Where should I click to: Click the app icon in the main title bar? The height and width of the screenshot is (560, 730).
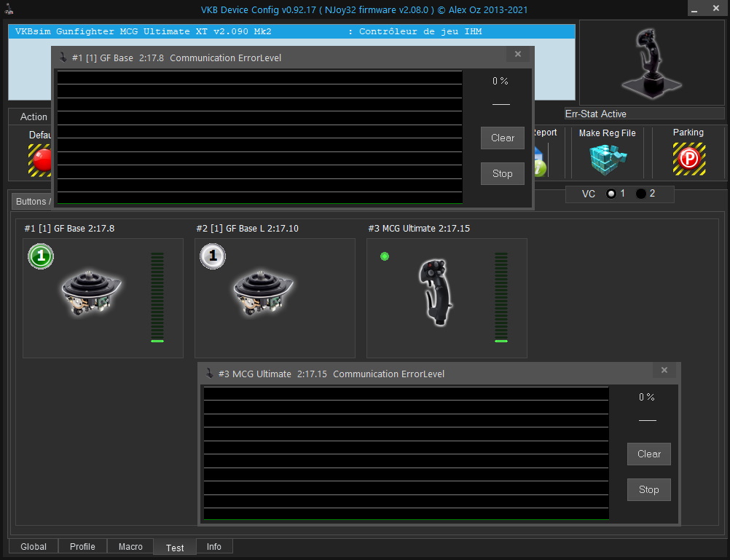pyautogui.click(x=9, y=9)
